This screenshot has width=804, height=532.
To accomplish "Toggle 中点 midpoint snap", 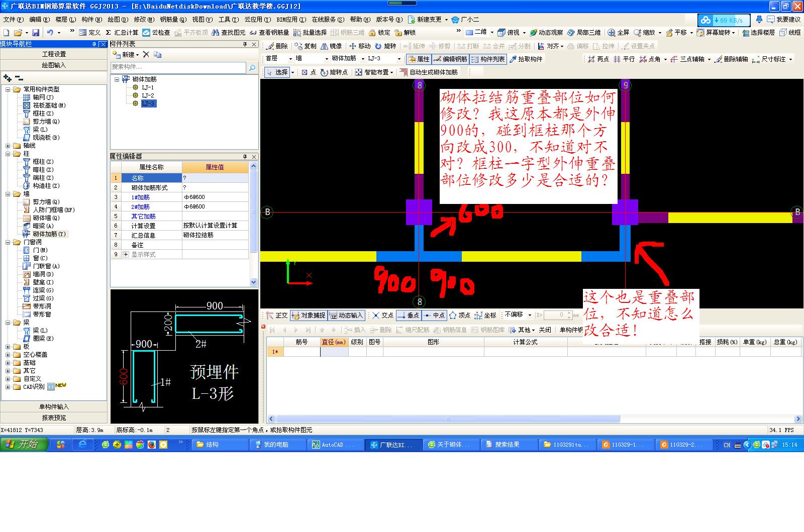I will click(434, 315).
